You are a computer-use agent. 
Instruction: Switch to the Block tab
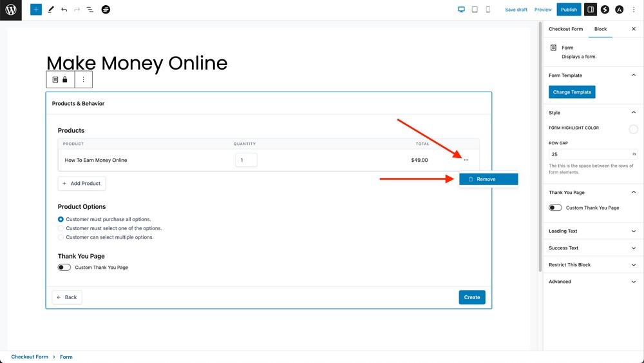click(600, 29)
